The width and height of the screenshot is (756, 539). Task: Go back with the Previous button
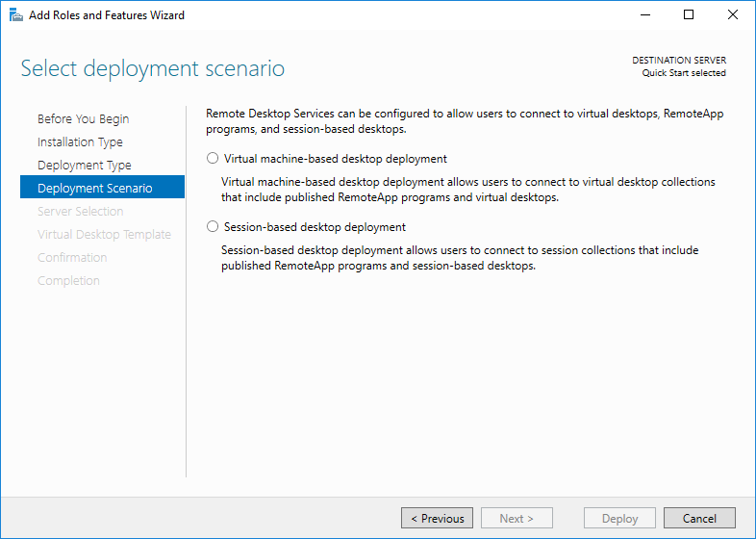point(437,518)
